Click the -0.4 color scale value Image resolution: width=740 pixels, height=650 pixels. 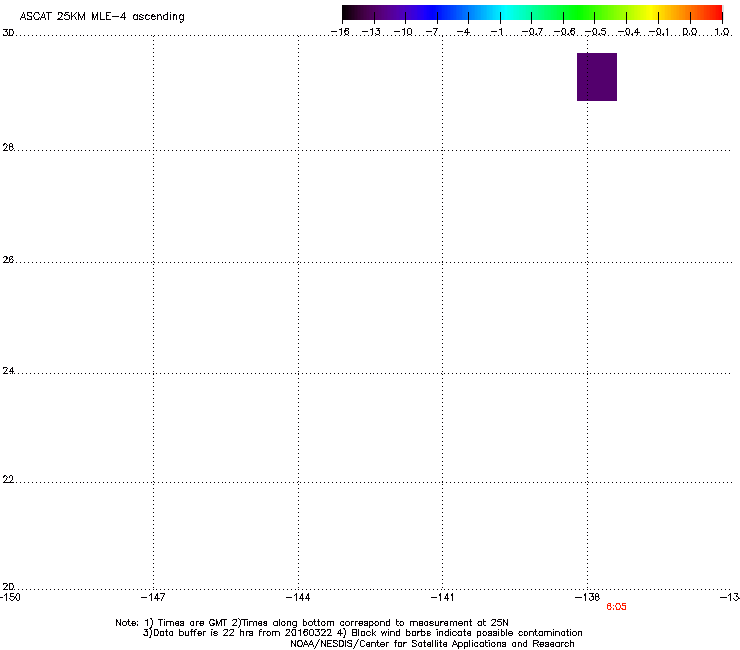[628, 32]
